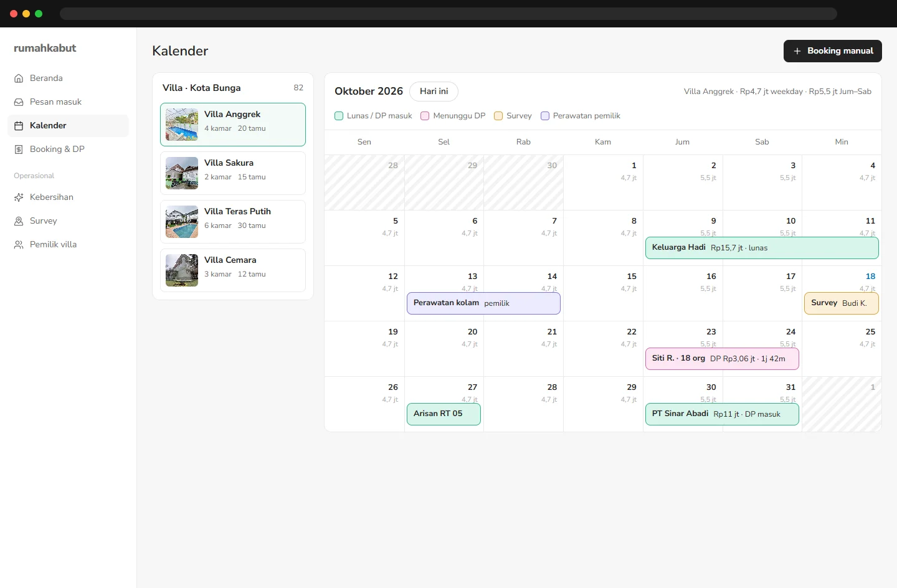
Task: Create a new Booking manual
Action: coord(833,51)
